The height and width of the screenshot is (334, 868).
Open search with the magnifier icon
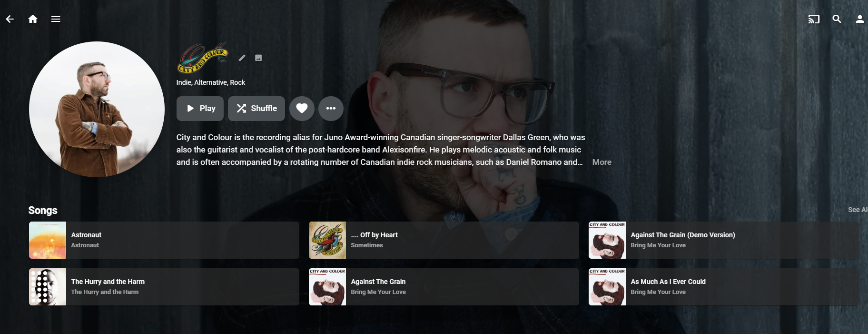(x=837, y=19)
